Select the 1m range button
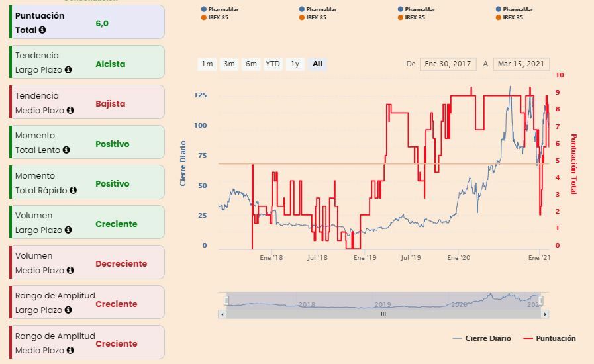Screen dimensions: 594x364 pos(207,64)
